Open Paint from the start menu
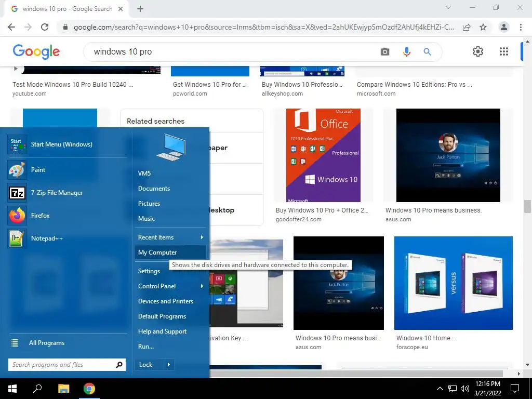This screenshot has height=399, width=532. click(67, 170)
